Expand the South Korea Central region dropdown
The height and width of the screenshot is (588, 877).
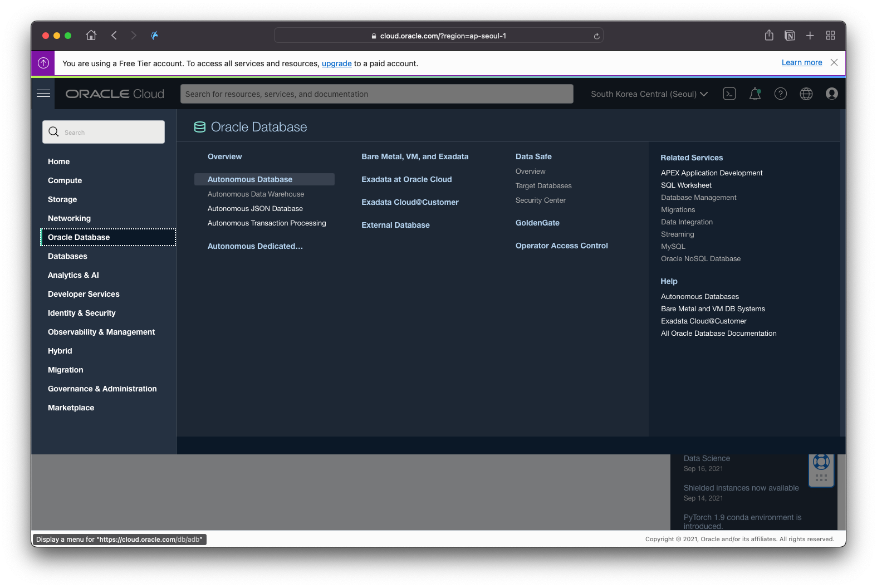[649, 94]
